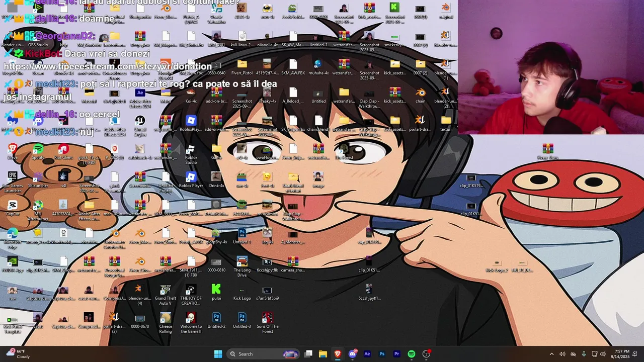Select the Underwater Caustics Blender file
This screenshot has width=644, height=362.
[115, 238]
